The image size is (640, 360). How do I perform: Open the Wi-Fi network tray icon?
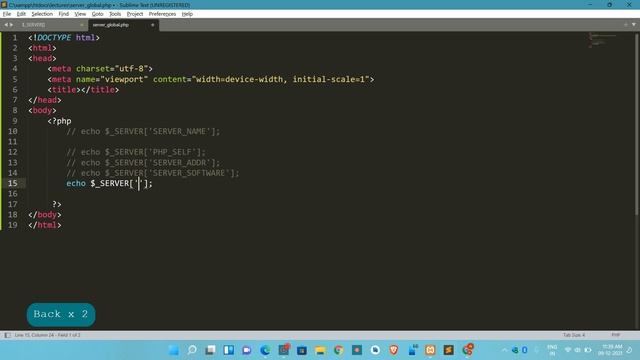click(x=568, y=350)
